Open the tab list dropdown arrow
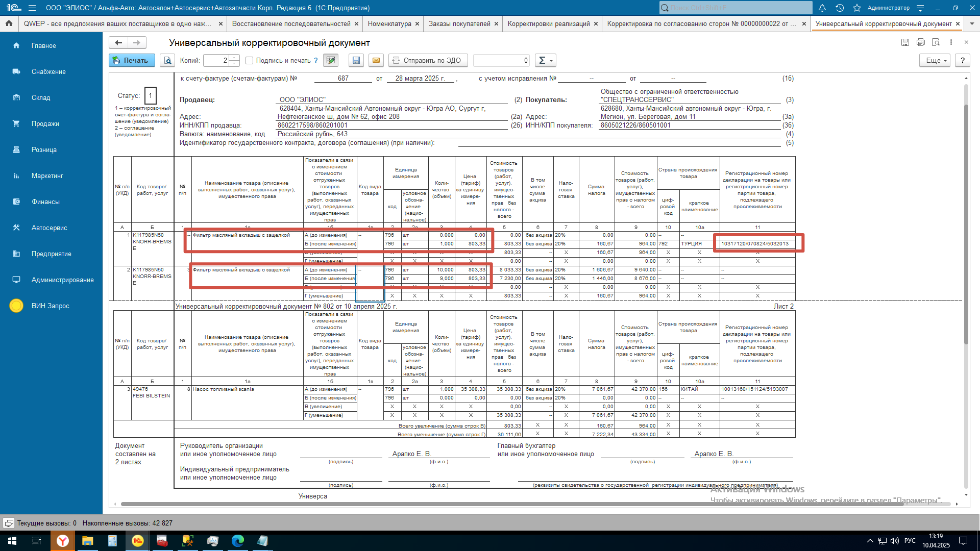 (x=972, y=23)
